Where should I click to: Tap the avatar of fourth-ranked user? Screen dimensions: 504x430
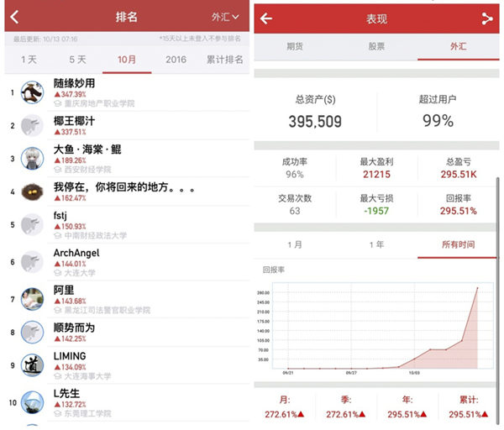tap(32, 191)
